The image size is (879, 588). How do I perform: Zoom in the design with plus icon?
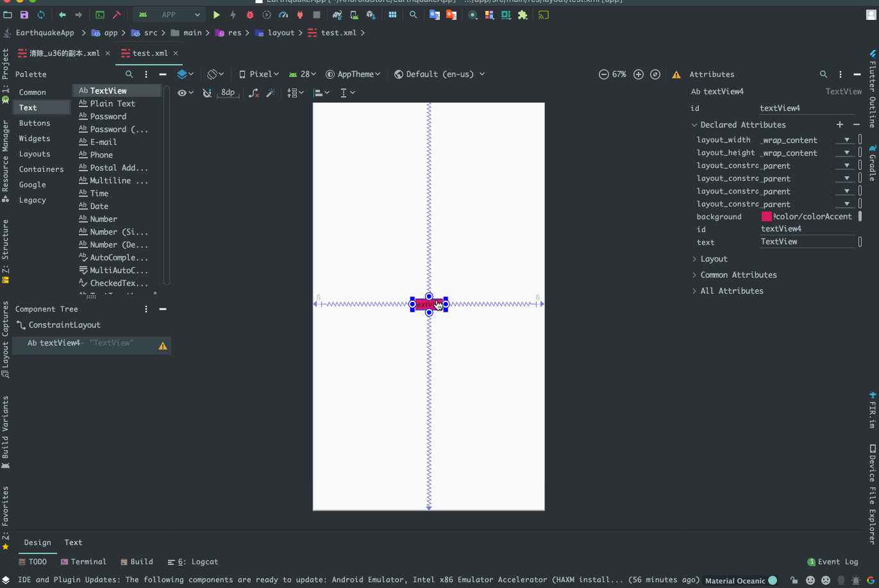click(639, 74)
